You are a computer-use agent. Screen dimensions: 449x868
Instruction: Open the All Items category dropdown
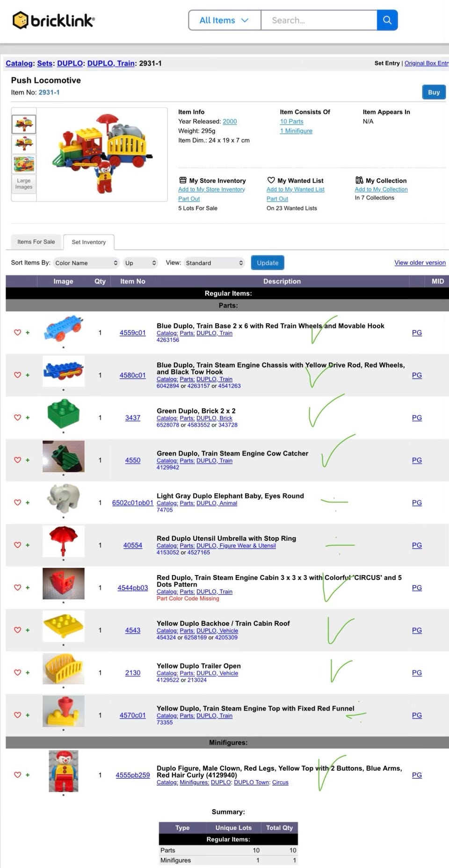(x=224, y=20)
